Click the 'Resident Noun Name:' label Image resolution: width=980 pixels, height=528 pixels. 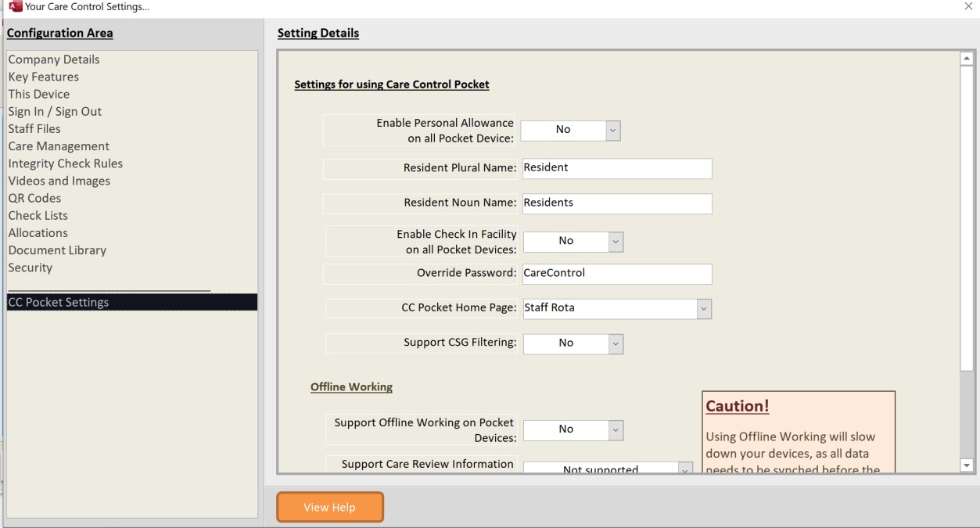[x=460, y=203]
